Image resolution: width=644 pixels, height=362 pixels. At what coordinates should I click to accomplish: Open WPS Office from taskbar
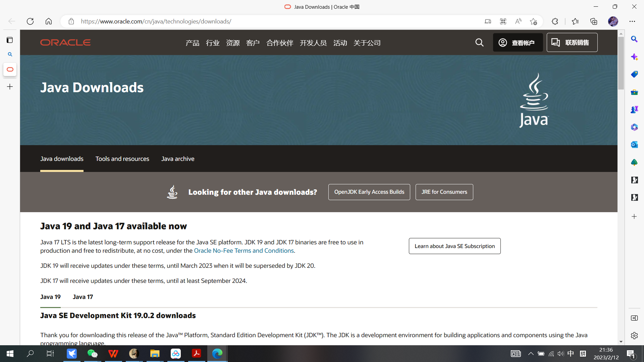(x=113, y=354)
